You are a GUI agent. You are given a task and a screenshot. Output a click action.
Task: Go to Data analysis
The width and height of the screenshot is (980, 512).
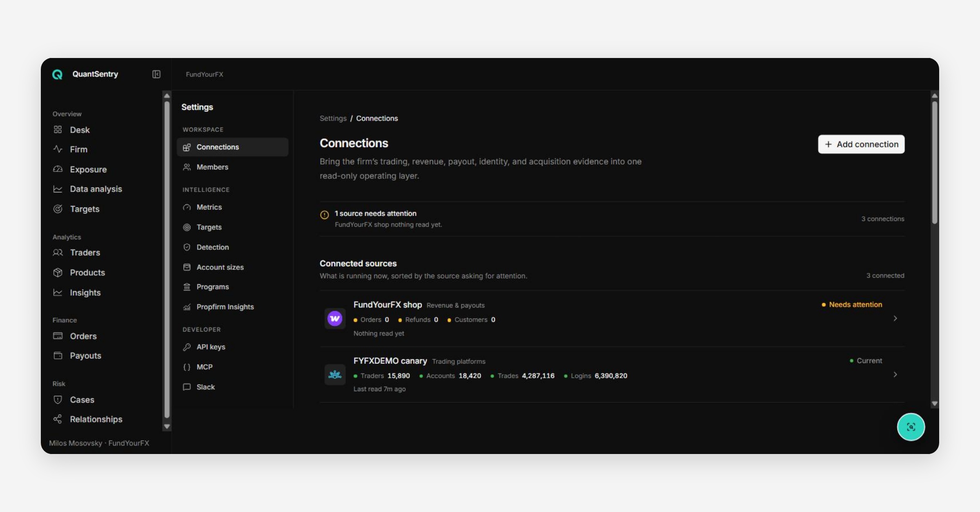tap(96, 189)
